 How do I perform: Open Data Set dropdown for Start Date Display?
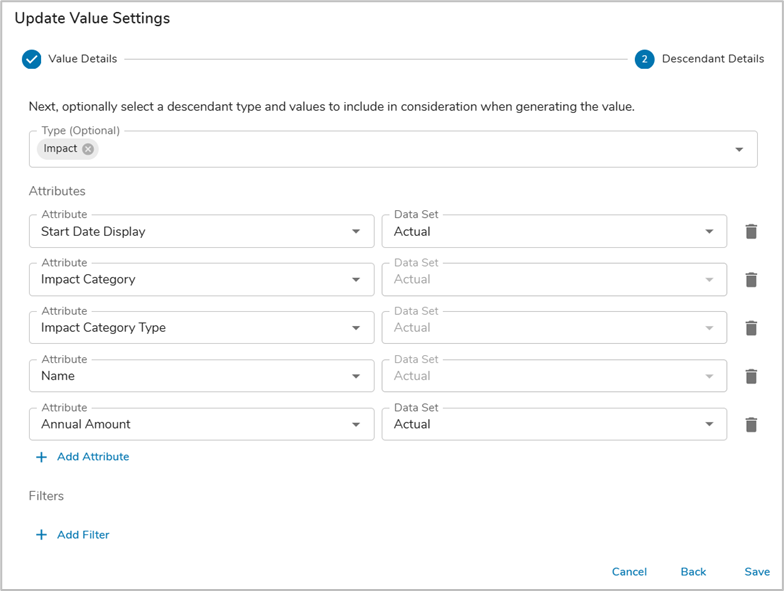coord(710,232)
